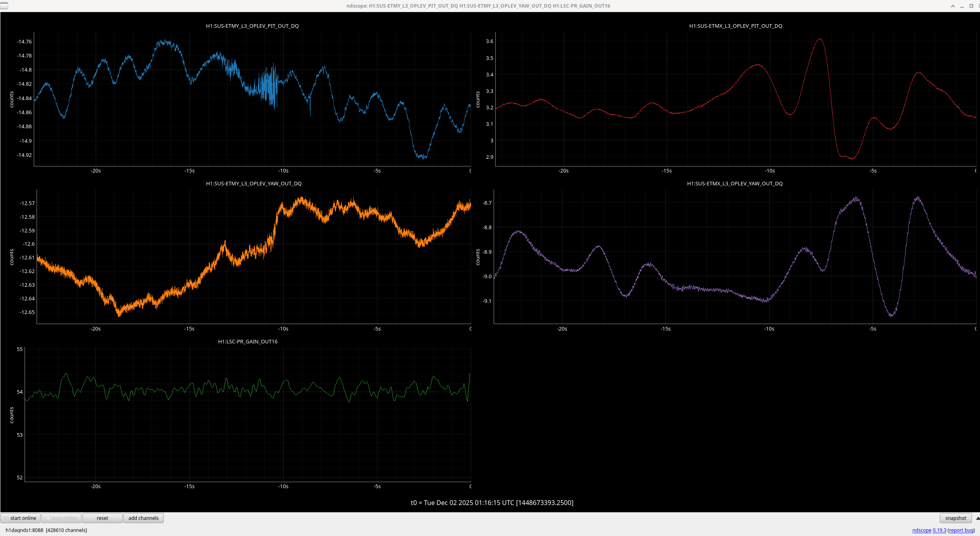Screen dimensions: 980x536
Task: Expand the control panel arrow beside snapshot
Action: 978,518
